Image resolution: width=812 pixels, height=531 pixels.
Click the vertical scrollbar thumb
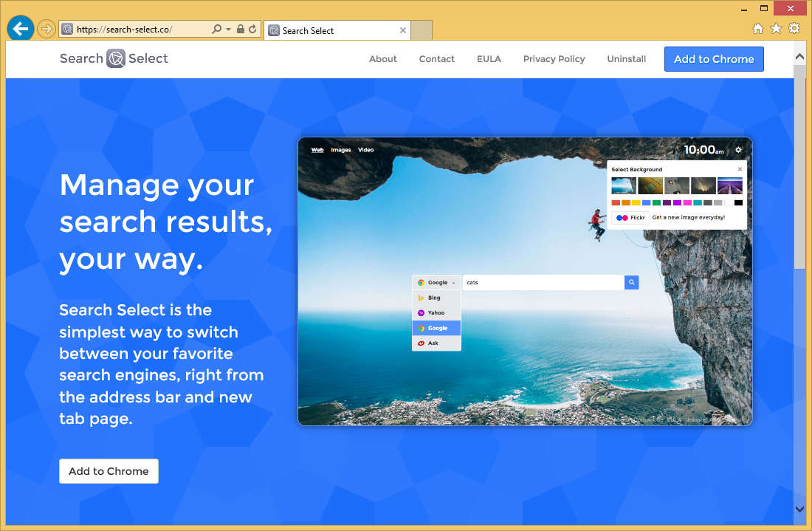click(x=799, y=167)
